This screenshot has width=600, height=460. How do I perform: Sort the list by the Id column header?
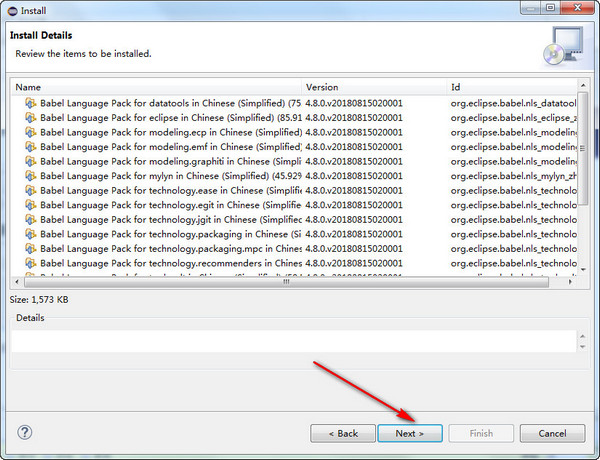click(x=512, y=87)
